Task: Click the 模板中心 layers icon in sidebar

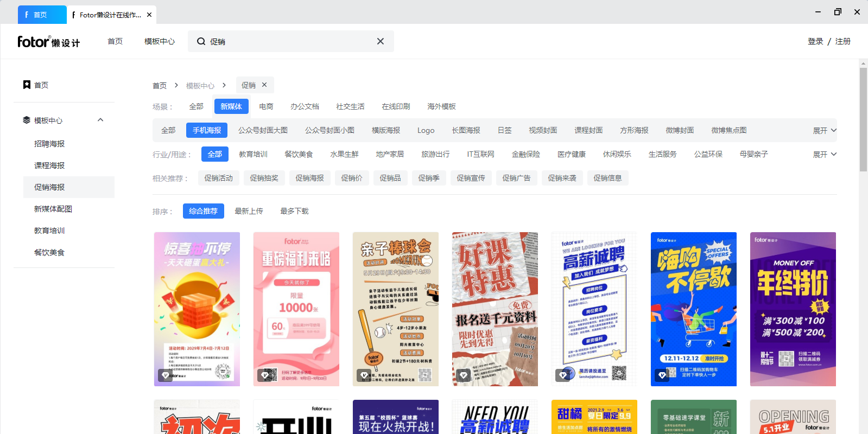Action: pos(26,120)
